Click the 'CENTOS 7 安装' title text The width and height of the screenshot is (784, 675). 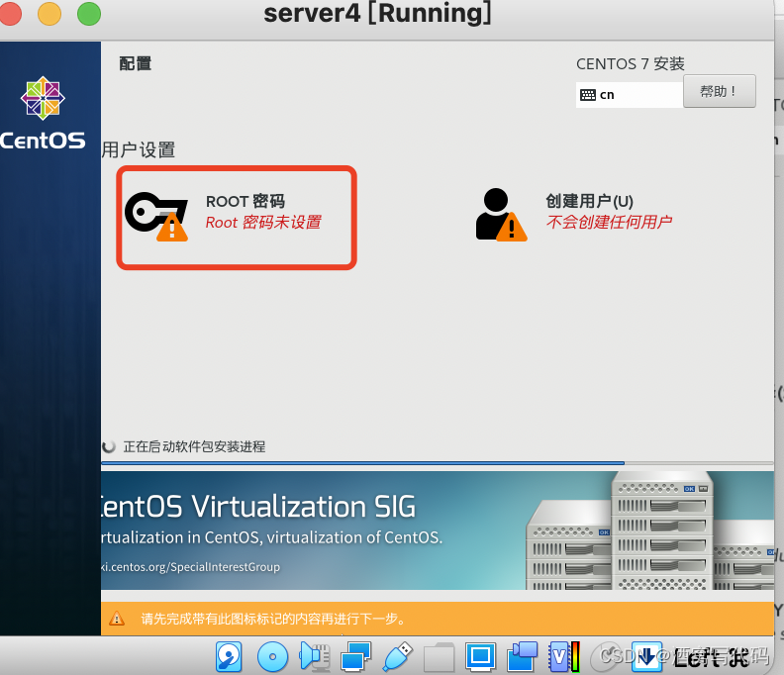630,64
